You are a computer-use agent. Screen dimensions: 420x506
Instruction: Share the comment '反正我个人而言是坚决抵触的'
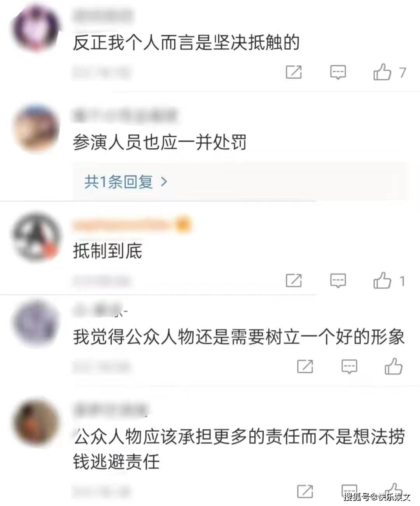click(x=294, y=72)
